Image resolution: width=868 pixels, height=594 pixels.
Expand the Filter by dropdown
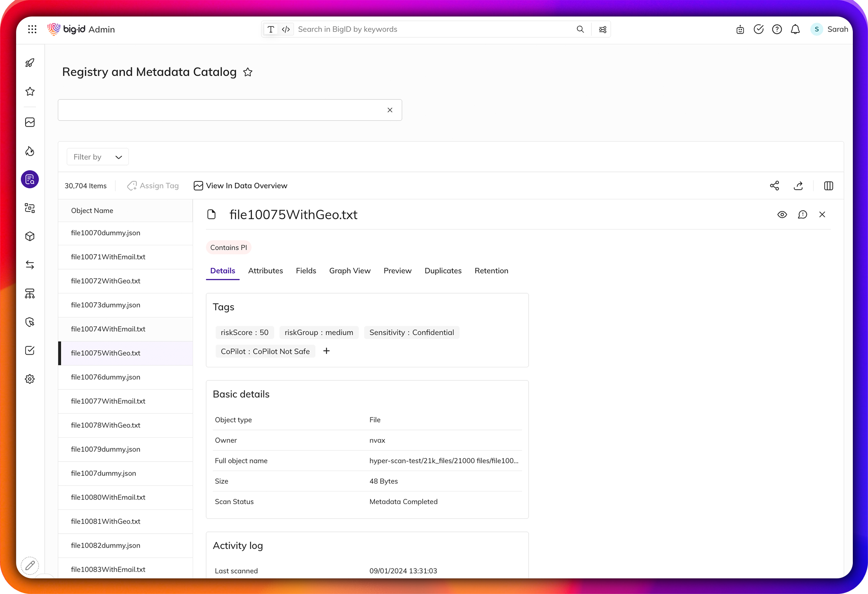(x=98, y=157)
